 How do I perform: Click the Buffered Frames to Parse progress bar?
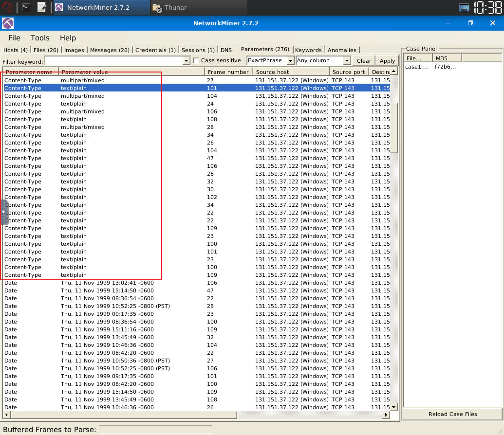click(155, 430)
